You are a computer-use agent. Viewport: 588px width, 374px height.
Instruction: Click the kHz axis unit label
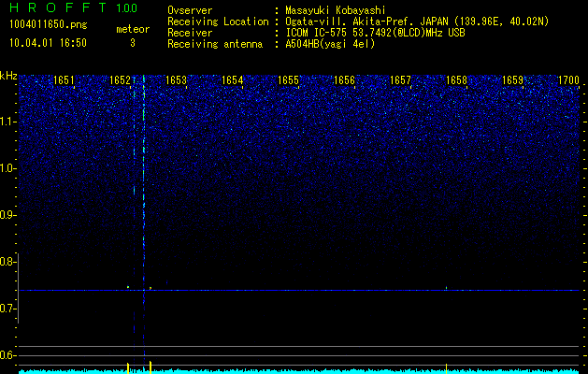8,76
